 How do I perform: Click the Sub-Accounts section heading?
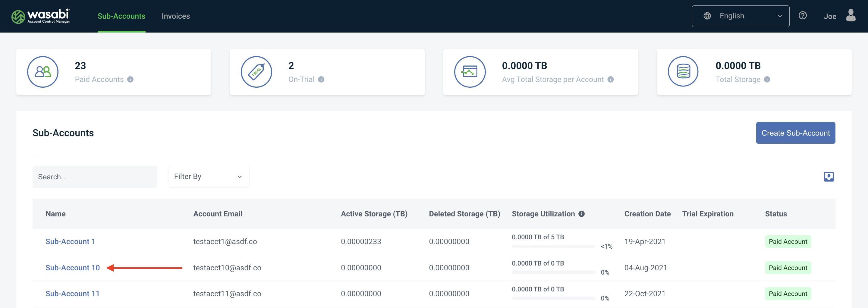coord(63,133)
